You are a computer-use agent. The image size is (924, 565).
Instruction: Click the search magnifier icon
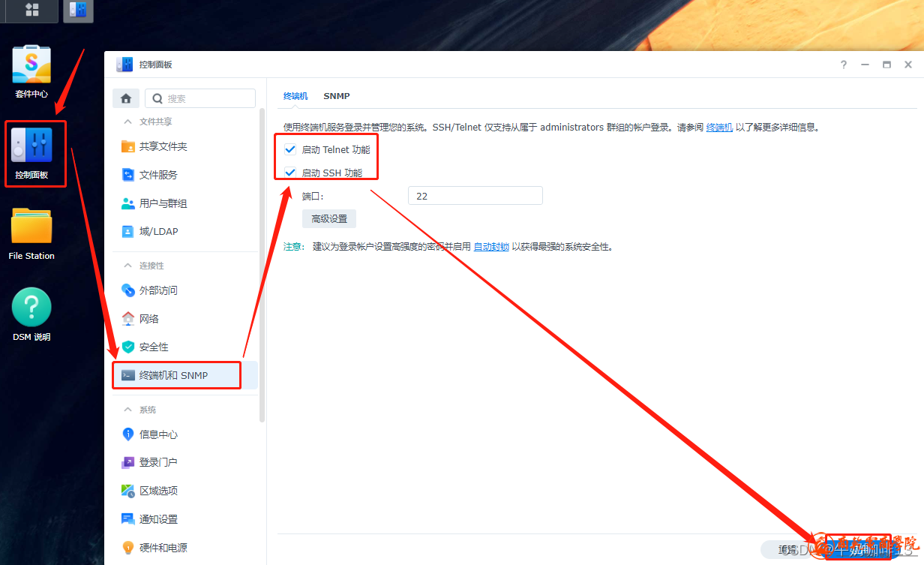[x=157, y=98]
